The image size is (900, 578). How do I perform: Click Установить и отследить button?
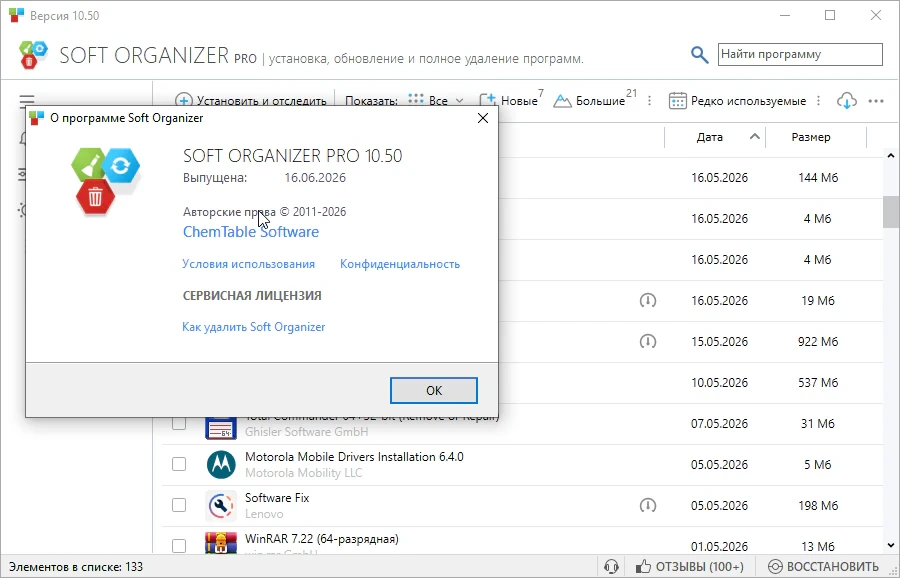(251, 101)
